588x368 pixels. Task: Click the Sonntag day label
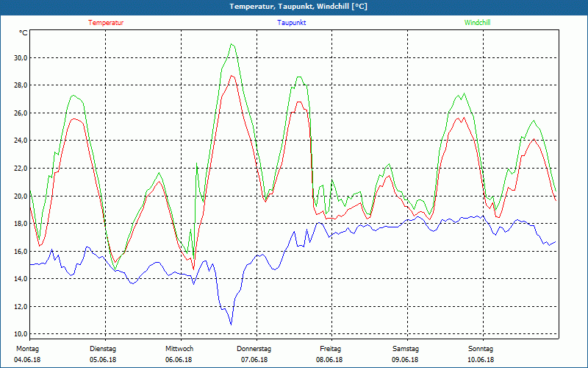[481, 349]
